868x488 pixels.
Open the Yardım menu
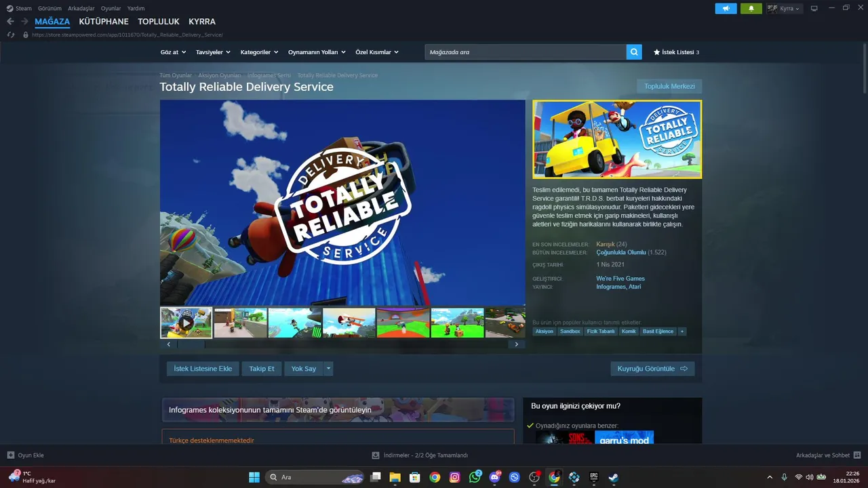pos(136,8)
